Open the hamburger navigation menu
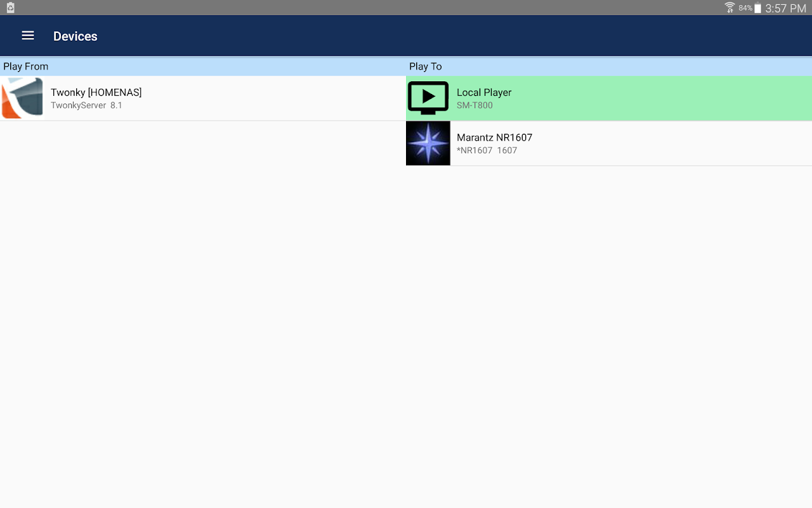Screen dimensions: 812x508 [x=28, y=36]
